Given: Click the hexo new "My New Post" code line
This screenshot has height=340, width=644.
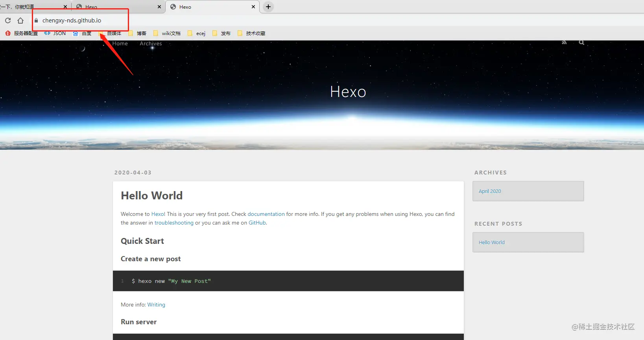Looking at the screenshot, I should pos(171,281).
